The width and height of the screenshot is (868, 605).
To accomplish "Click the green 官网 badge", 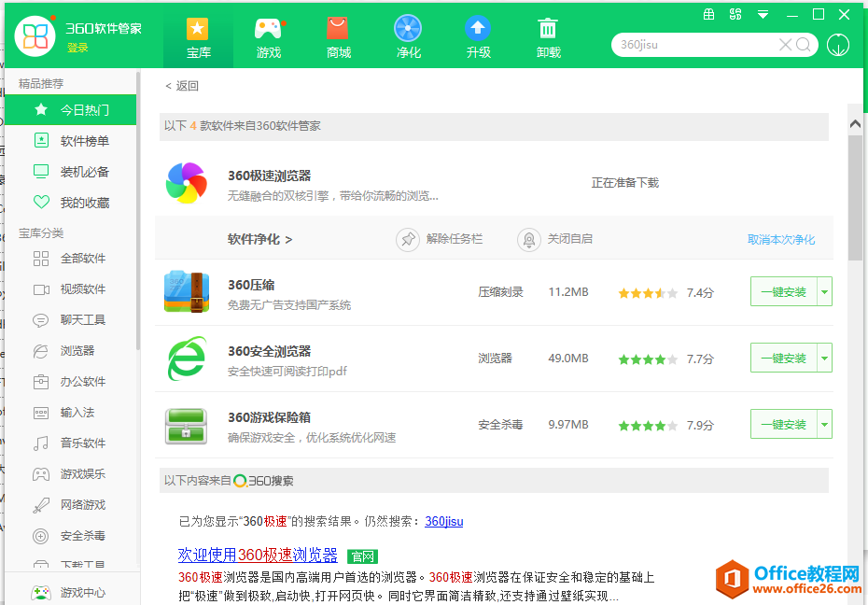I will click(x=362, y=556).
